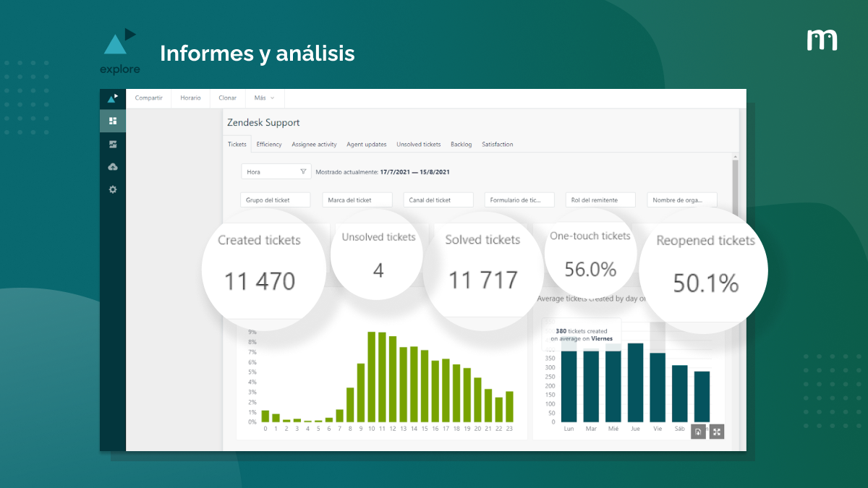This screenshot has height=488, width=868.
Task: Click the tallest green bar at hour 10
Action: pos(372,377)
